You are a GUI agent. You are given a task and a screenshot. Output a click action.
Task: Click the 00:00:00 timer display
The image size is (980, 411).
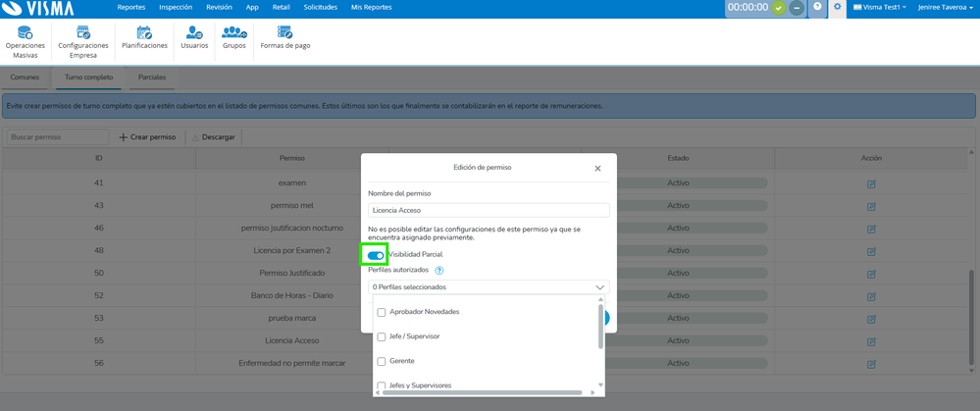[x=748, y=8]
